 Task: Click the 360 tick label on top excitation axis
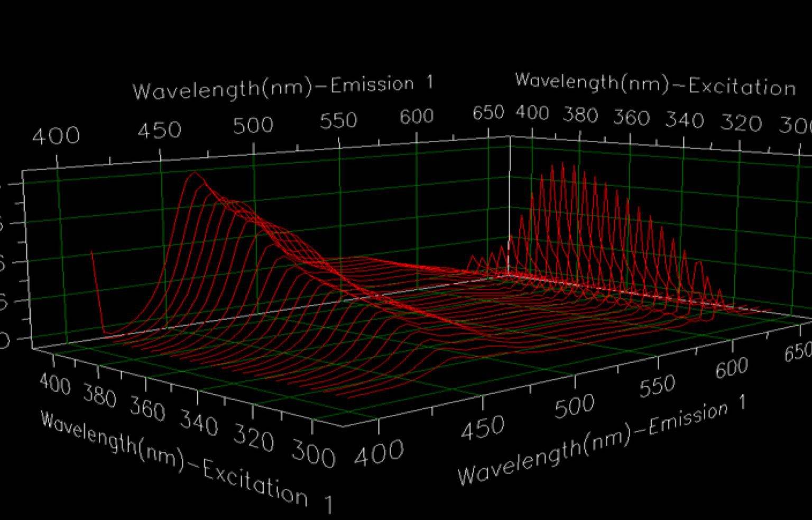[631, 117]
